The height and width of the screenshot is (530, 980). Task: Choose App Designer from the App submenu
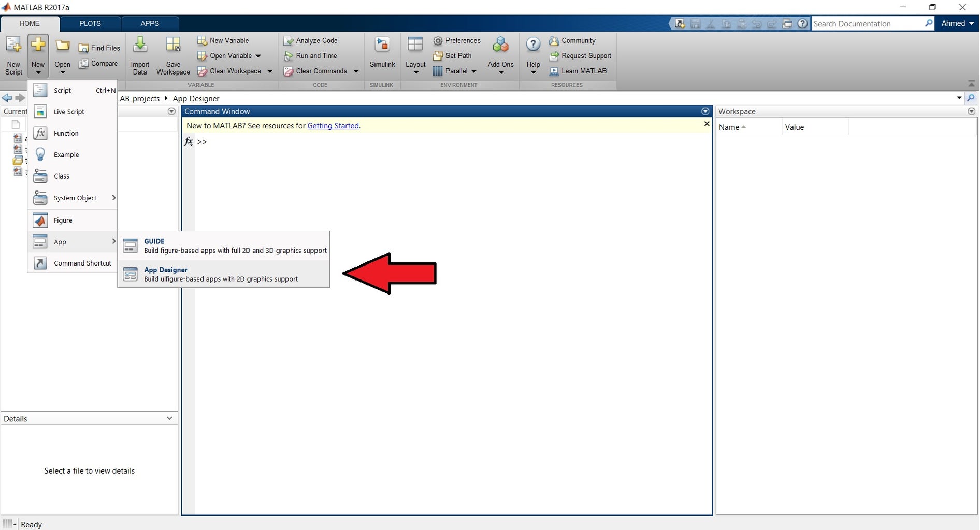(166, 270)
